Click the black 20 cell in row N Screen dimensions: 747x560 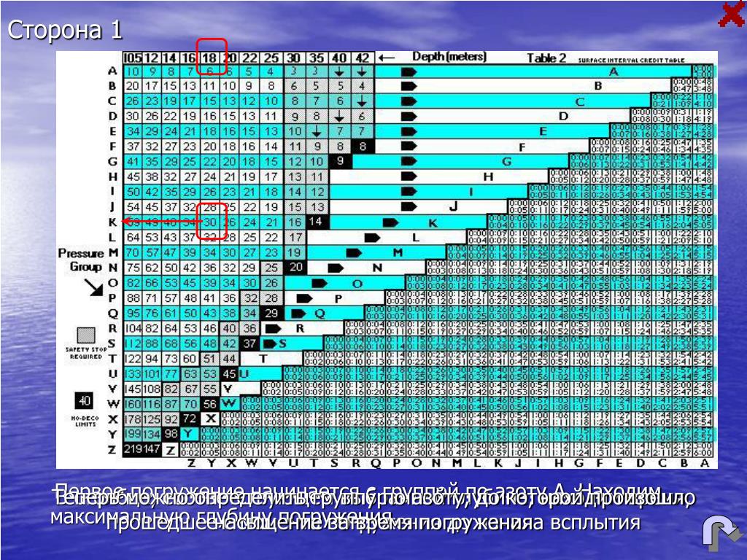click(295, 268)
